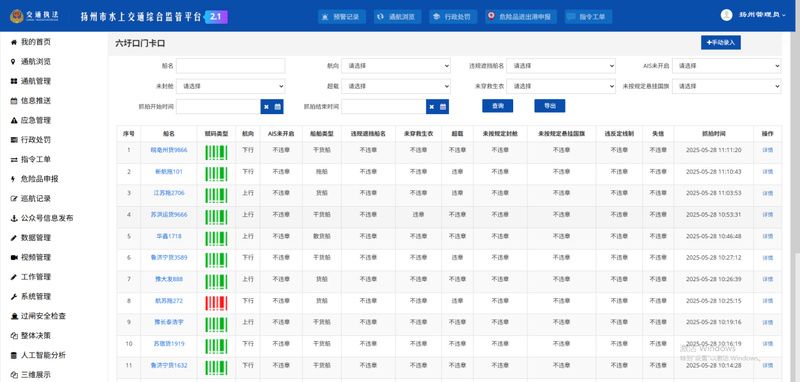Click the 查询 search button

[497, 106]
